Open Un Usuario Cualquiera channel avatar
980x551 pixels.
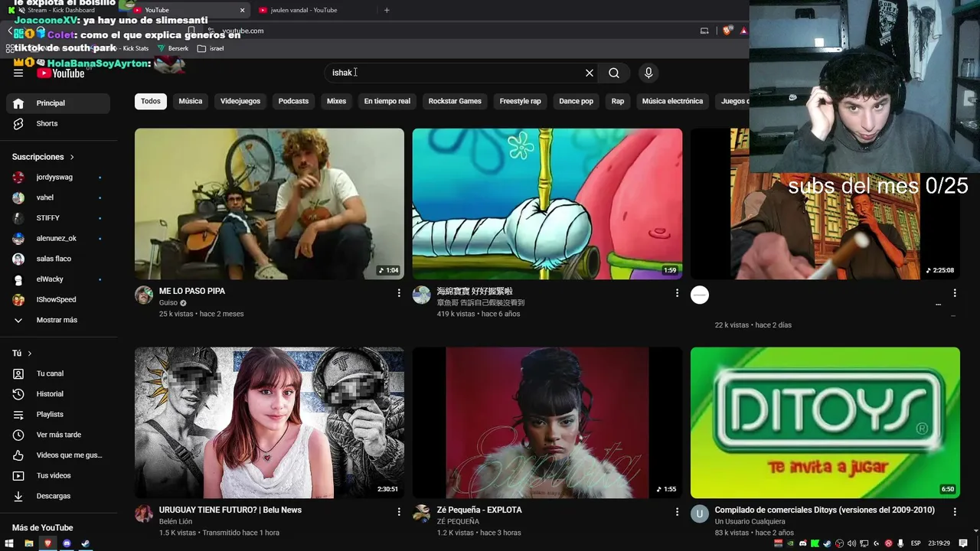click(700, 514)
